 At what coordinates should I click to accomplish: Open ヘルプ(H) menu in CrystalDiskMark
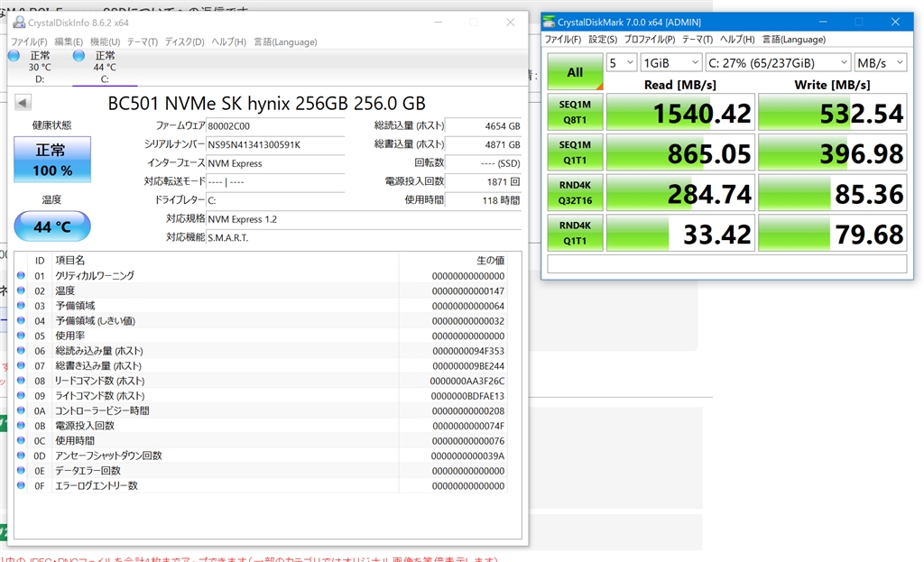[x=737, y=40]
